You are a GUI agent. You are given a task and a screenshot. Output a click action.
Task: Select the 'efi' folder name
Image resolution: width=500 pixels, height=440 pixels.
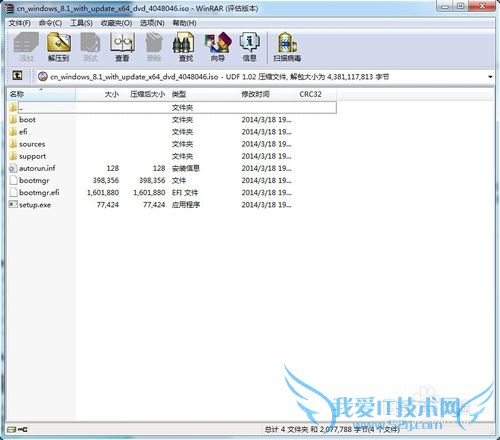click(x=23, y=132)
